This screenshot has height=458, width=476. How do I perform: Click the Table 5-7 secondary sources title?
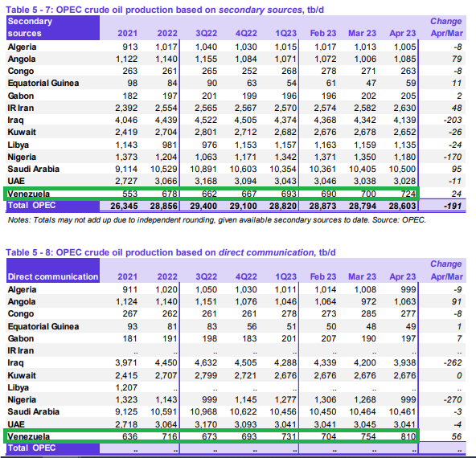(165, 10)
